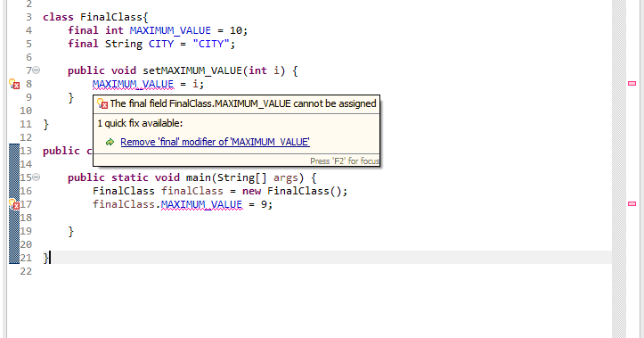Click the finalClass variable declaration on line 16
The height and width of the screenshot is (338, 644).
(x=192, y=191)
